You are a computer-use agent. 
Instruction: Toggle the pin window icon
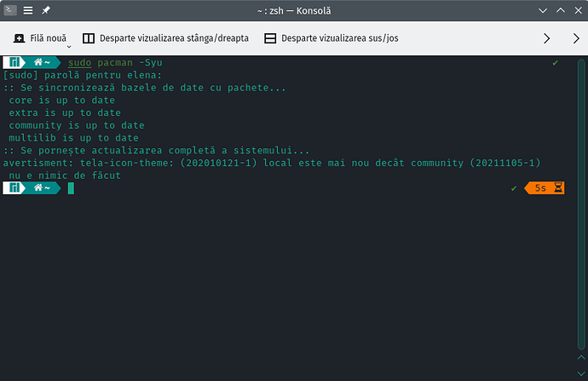tap(46, 10)
